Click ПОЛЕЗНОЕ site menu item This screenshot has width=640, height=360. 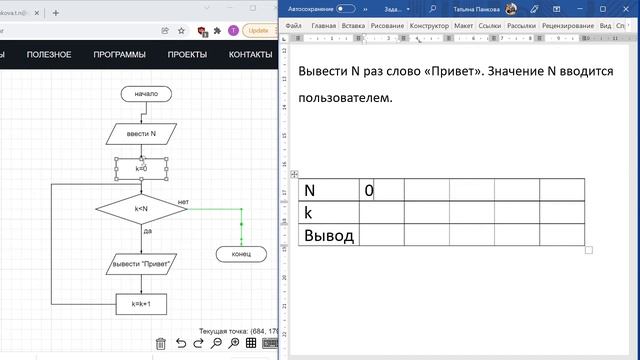(49, 55)
